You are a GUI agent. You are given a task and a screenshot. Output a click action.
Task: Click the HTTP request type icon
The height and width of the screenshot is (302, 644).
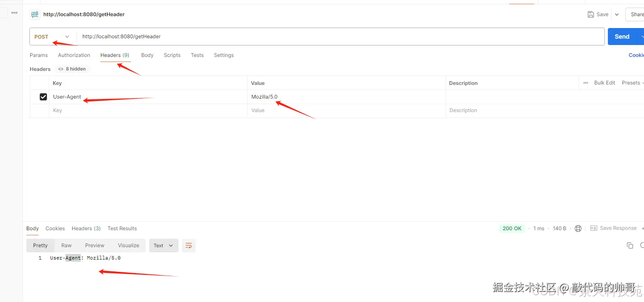point(34,14)
